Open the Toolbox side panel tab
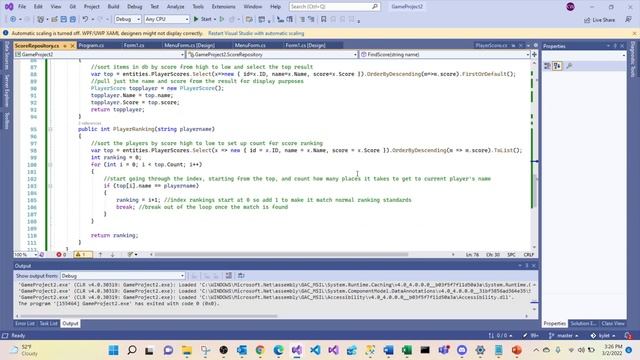 [x=6, y=120]
